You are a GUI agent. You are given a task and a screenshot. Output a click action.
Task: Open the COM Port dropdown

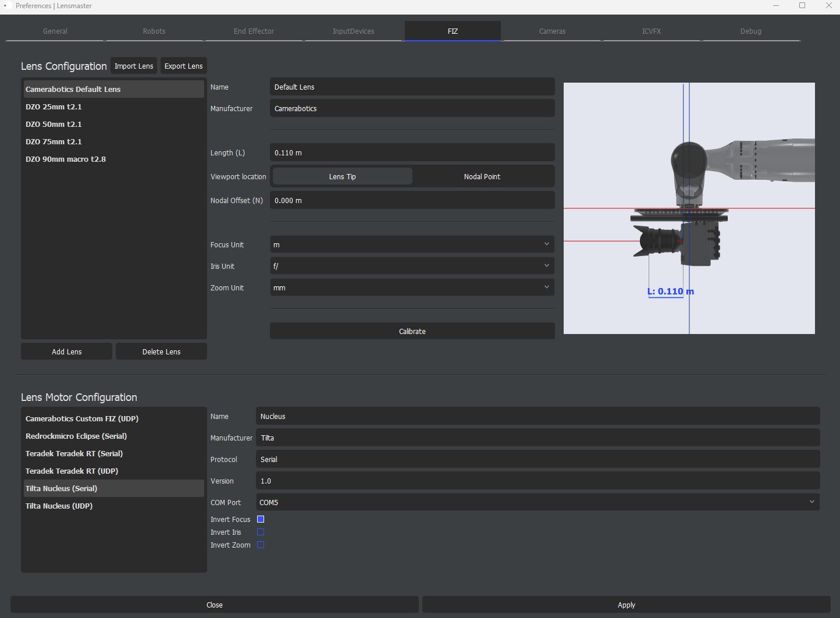[x=538, y=502]
